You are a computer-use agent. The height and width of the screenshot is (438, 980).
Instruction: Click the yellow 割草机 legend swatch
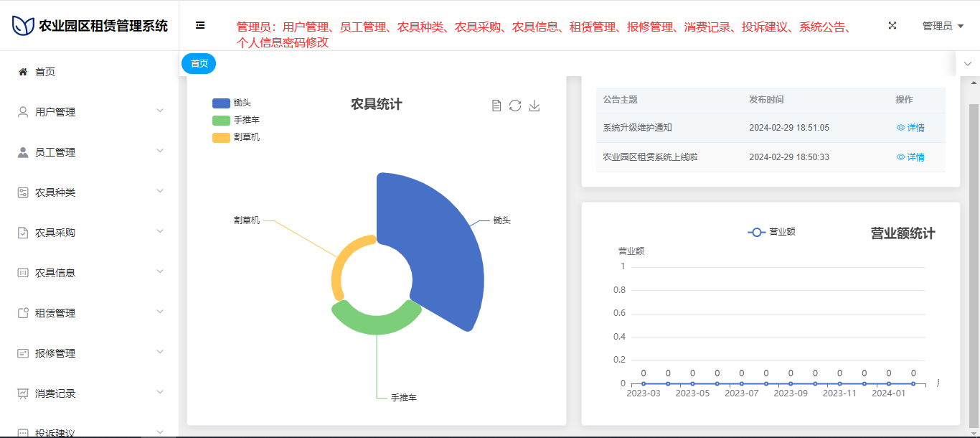(x=221, y=137)
